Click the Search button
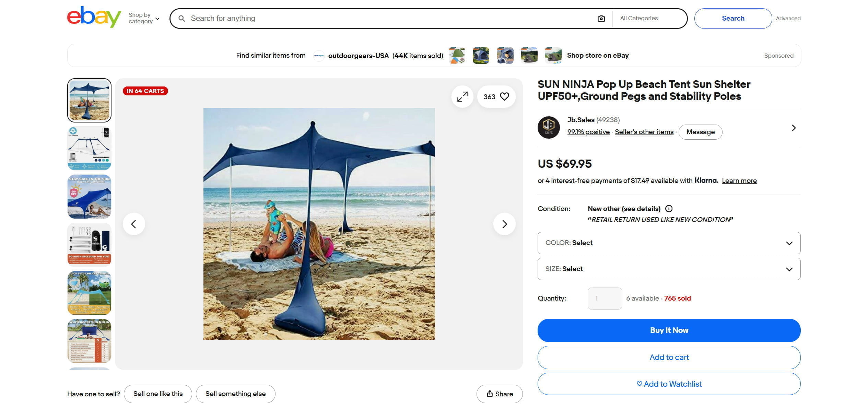This screenshot has height=408, width=868. 733,19
